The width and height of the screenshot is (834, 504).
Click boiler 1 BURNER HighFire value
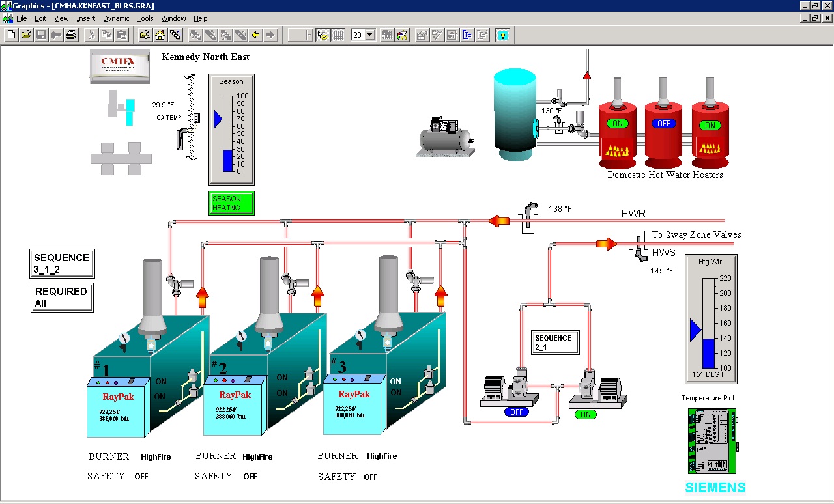(x=156, y=457)
